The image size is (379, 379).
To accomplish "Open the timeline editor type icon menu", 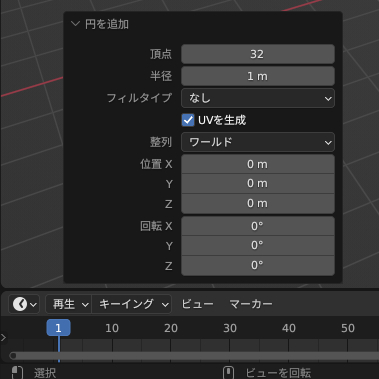I will (x=24, y=304).
